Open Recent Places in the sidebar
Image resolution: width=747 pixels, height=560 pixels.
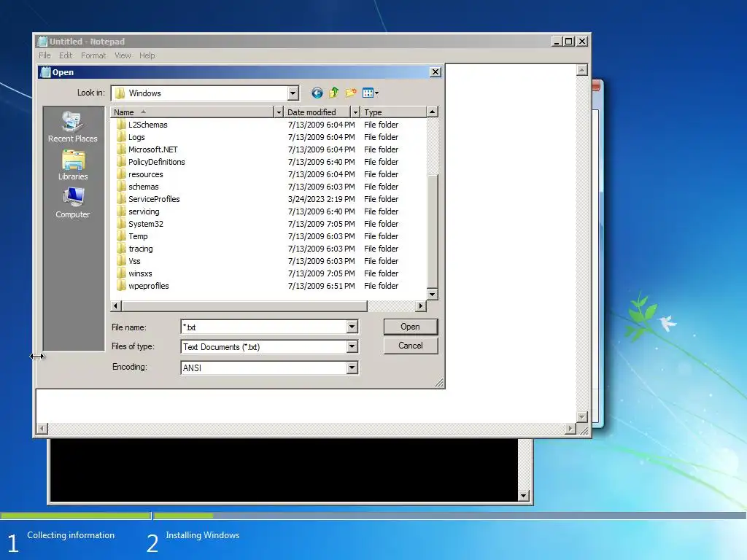[x=72, y=127]
